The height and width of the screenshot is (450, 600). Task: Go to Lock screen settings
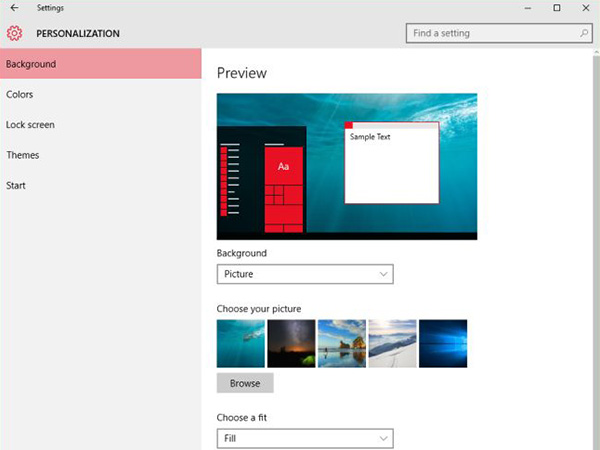30,125
